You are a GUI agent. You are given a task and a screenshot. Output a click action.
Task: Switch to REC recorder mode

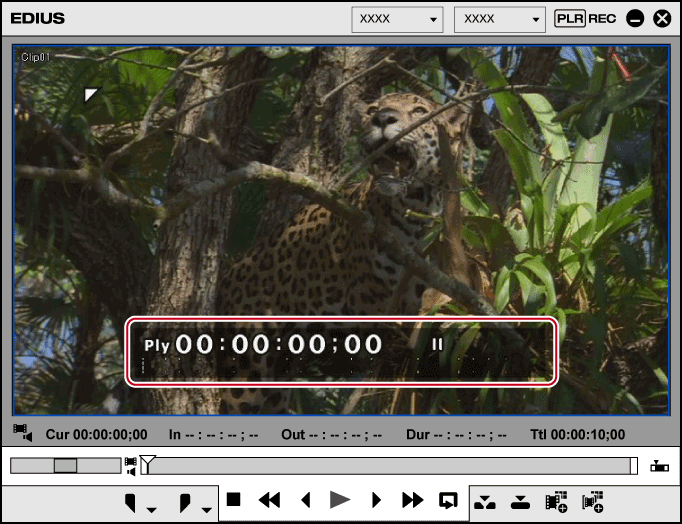pos(602,19)
